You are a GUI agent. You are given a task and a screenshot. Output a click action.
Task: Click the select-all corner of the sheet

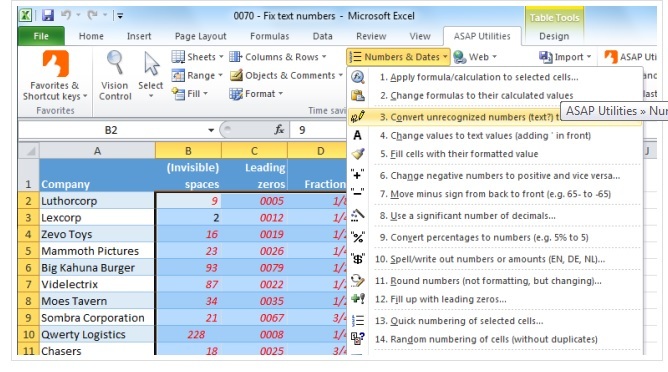tap(29, 151)
